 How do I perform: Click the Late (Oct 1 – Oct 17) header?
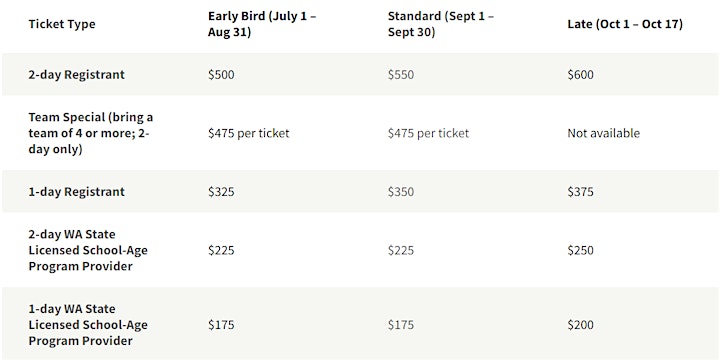[x=625, y=24]
